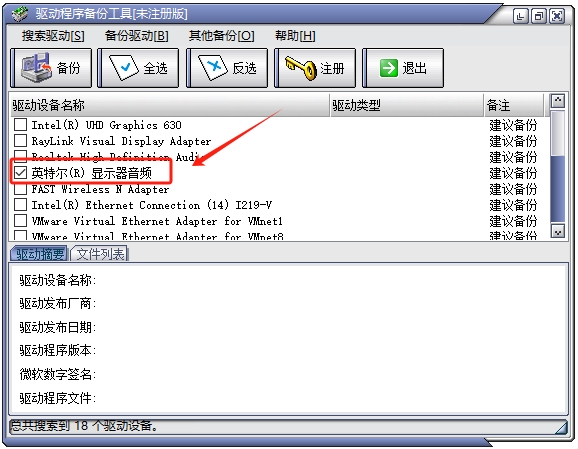Screen dimensions: 578x449
Task: Click the driver list scroll down arrow
Action: (557, 231)
